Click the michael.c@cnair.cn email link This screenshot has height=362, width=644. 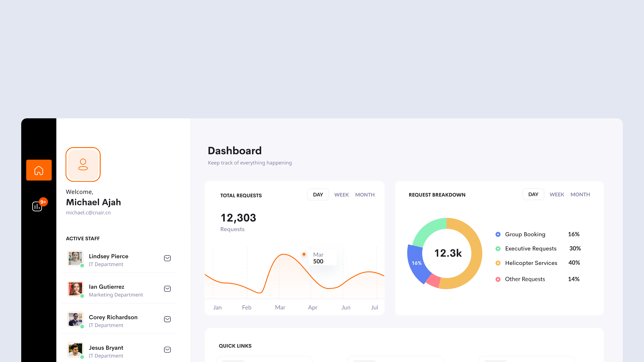pos(88,213)
